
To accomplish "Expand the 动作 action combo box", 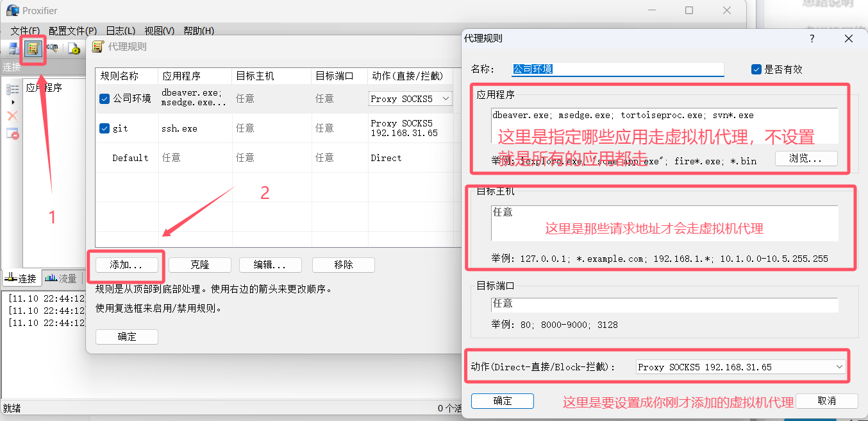I will click(x=740, y=367).
